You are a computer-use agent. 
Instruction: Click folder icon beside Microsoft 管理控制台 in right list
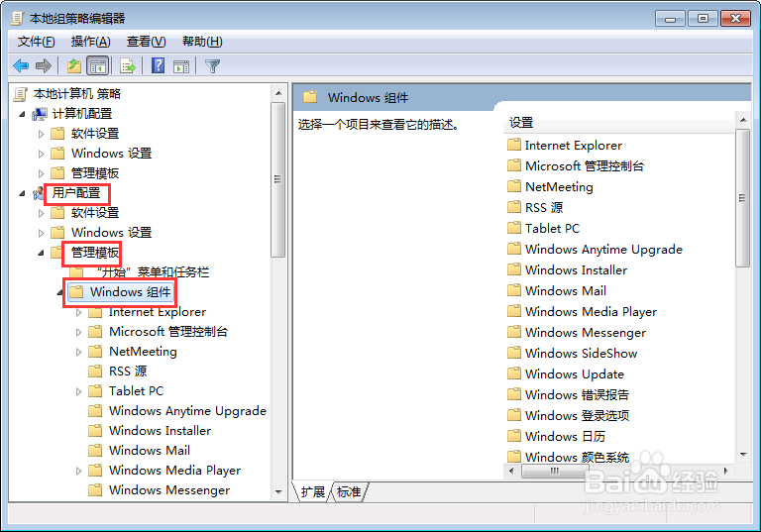coord(514,165)
